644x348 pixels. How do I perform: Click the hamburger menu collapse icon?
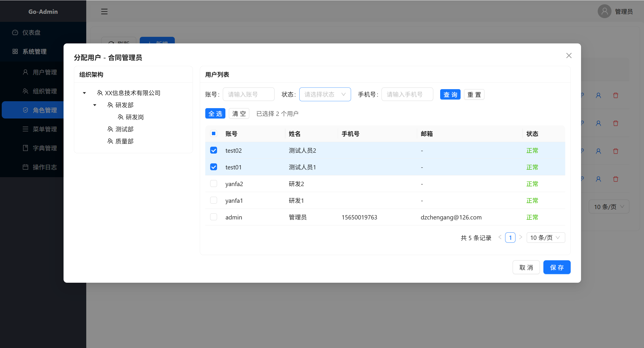(104, 12)
